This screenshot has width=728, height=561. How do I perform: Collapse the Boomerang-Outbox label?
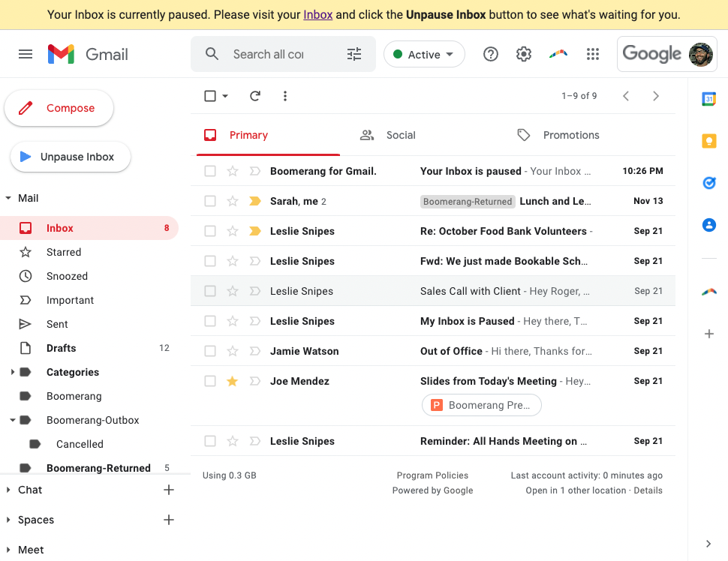[13, 420]
